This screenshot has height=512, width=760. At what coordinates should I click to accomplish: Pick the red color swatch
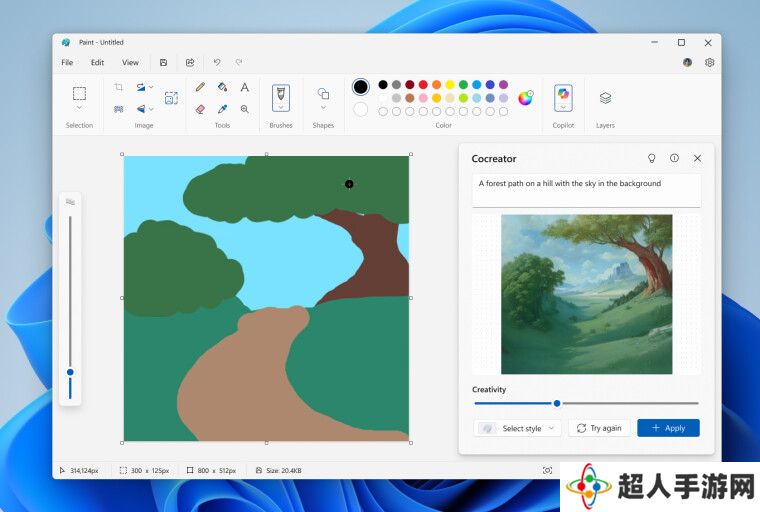tap(423, 84)
